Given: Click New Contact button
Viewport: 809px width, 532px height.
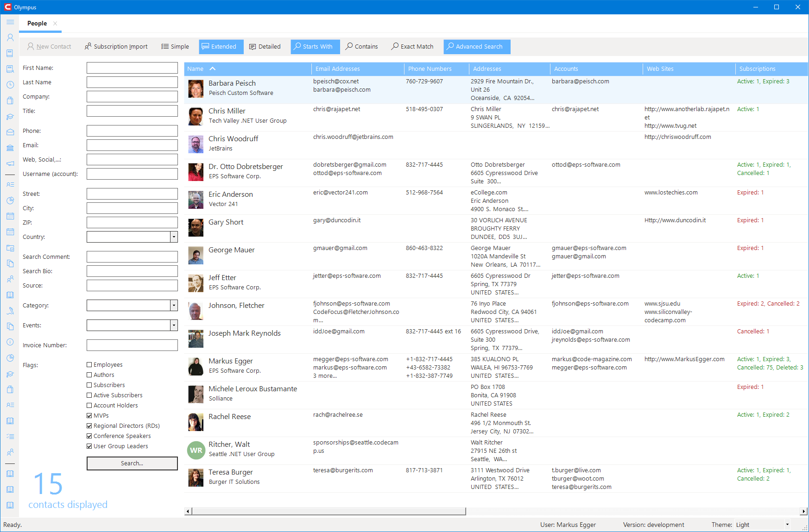Looking at the screenshot, I should 49,47.
